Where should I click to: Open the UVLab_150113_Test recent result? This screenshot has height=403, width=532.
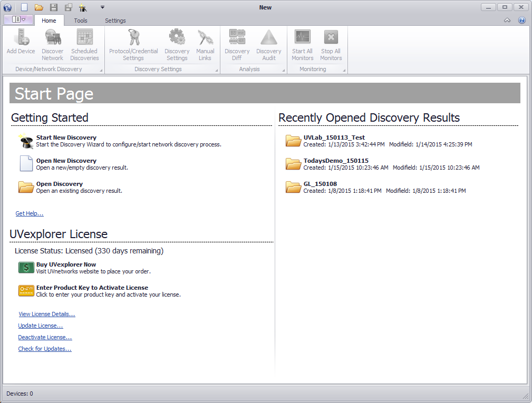click(x=379, y=141)
